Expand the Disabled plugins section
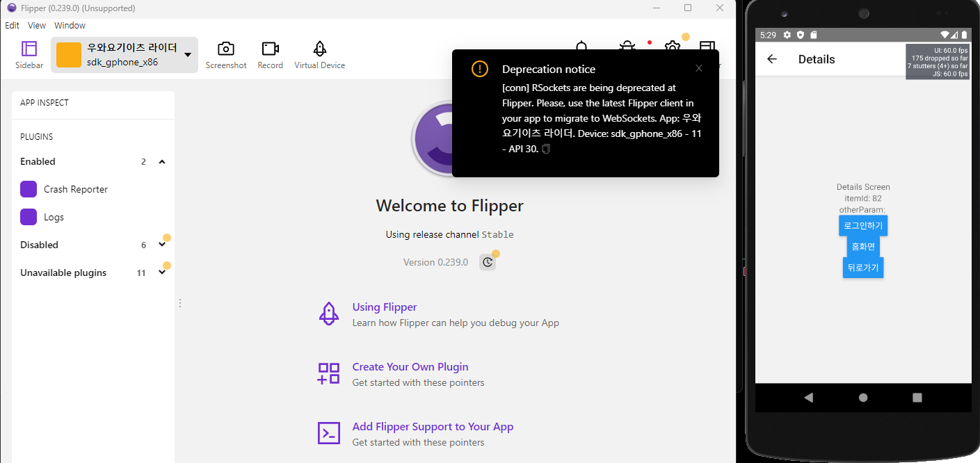This screenshot has width=980, height=463. (162, 245)
